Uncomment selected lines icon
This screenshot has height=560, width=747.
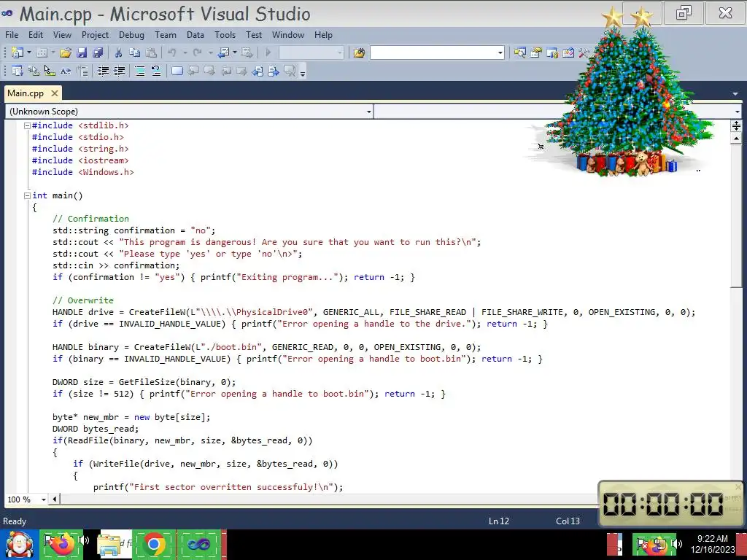(156, 71)
